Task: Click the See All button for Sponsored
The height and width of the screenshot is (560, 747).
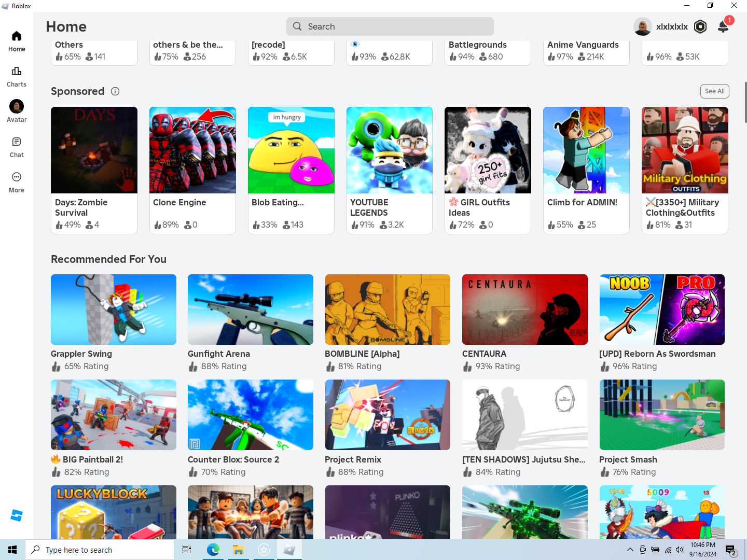Action: point(715,91)
